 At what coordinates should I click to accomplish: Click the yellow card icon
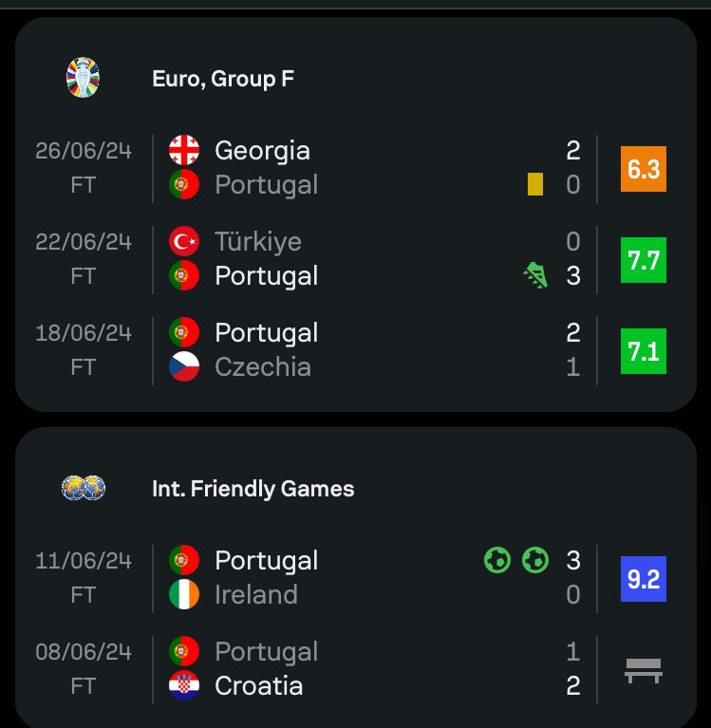tap(535, 184)
